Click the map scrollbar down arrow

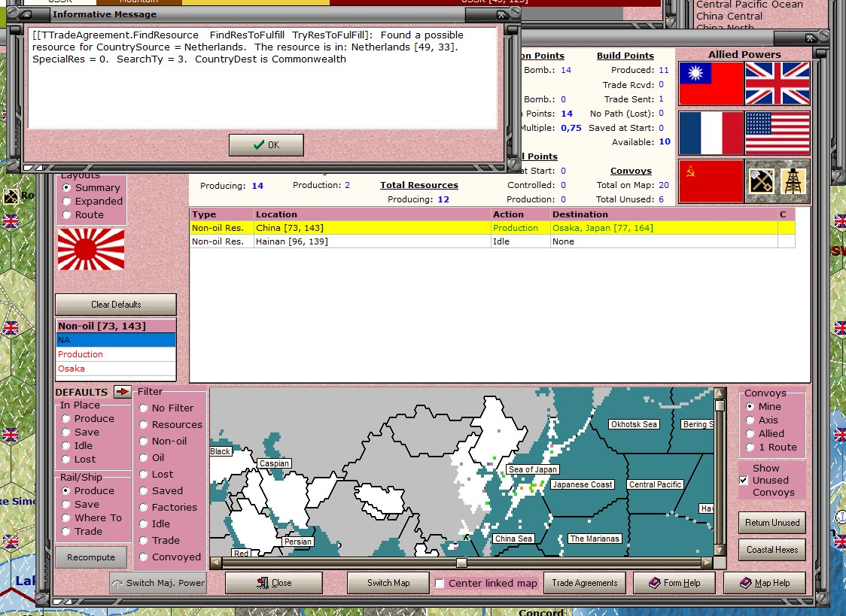point(720,551)
